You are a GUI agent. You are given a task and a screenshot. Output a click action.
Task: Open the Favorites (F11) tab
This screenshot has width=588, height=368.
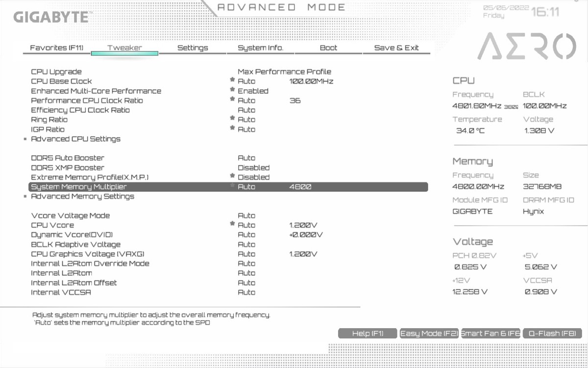(x=57, y=48)
